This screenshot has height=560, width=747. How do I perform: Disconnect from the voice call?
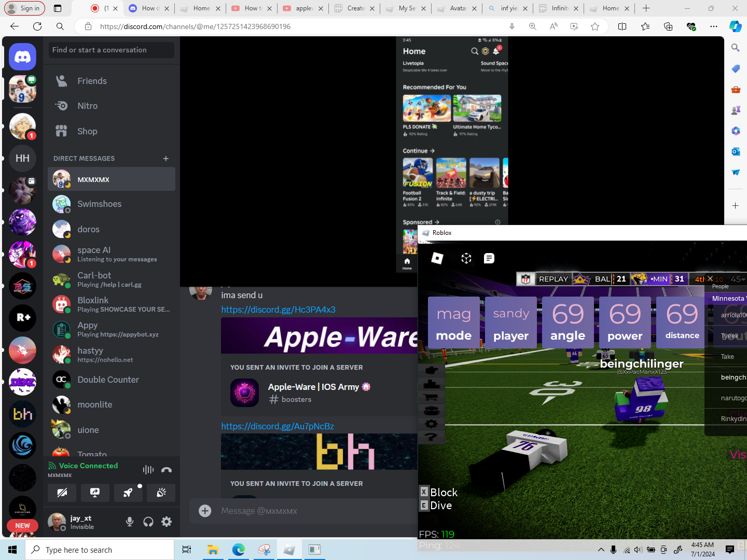point(167,470)
